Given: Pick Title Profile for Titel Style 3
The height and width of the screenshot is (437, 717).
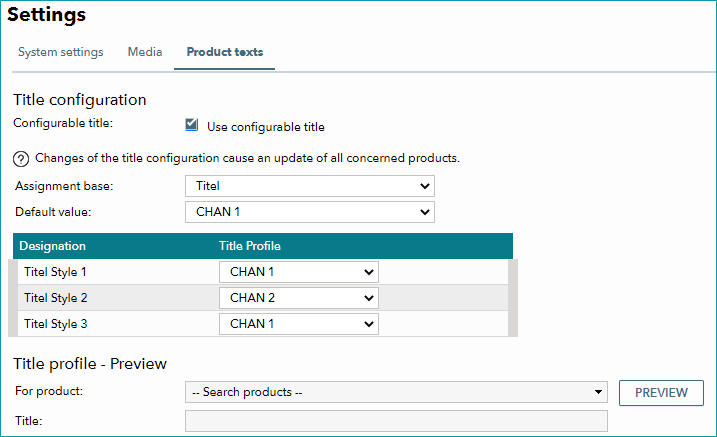Looking at the screenshot, I should pos(299,324).
